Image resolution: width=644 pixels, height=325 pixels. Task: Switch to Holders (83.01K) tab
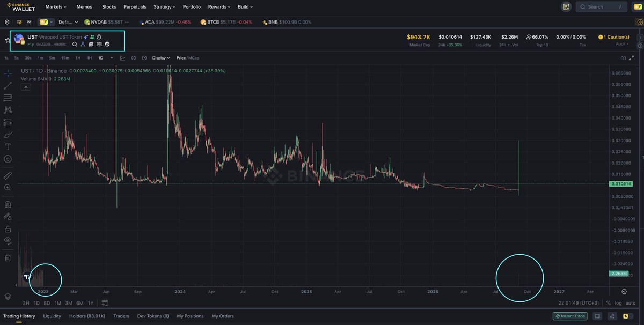(87, 316)
